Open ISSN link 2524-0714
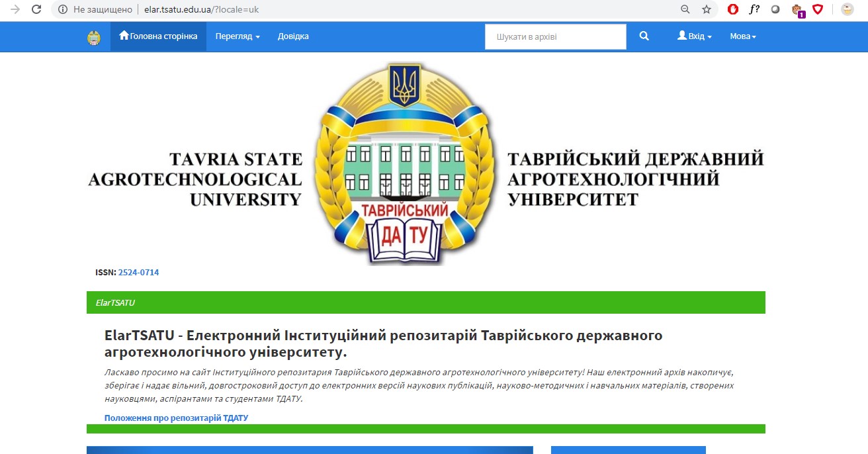868x454 pixels. (x=138, y=272)
